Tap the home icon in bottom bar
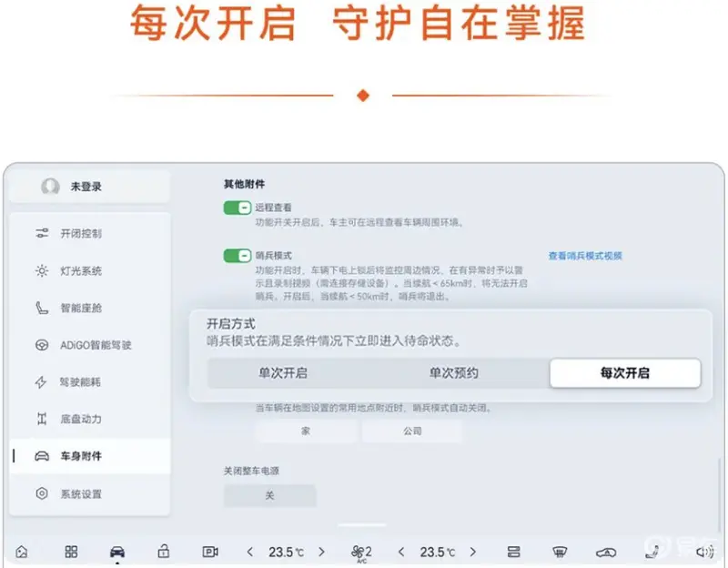Viewport: 728px width, 568px height. pos(22,552)
